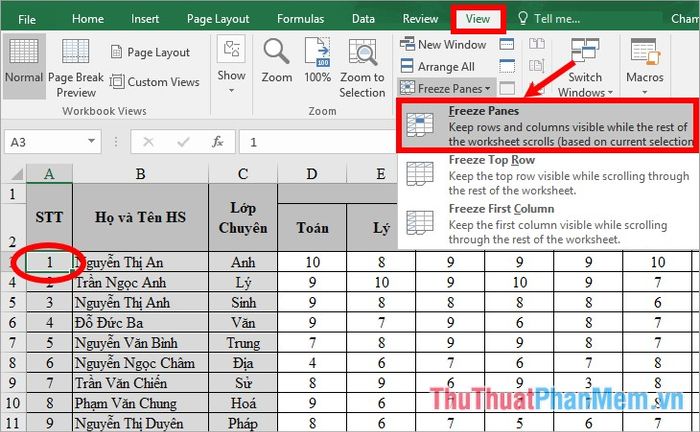Click the Name Box showing A3
700x432 pixels.
(x=46, y=142)
